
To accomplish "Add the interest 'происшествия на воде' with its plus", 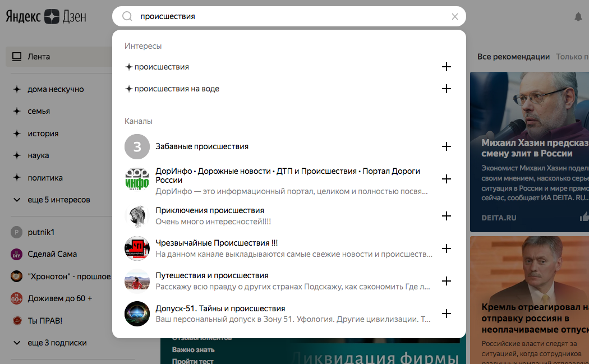I will pyautogui.click(x=447, y=89).
